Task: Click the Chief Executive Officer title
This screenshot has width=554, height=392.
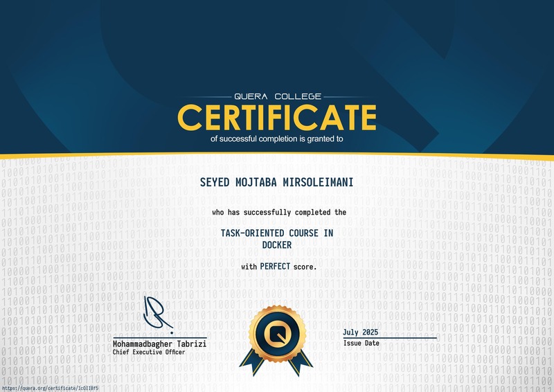Action: coord(149,352)
